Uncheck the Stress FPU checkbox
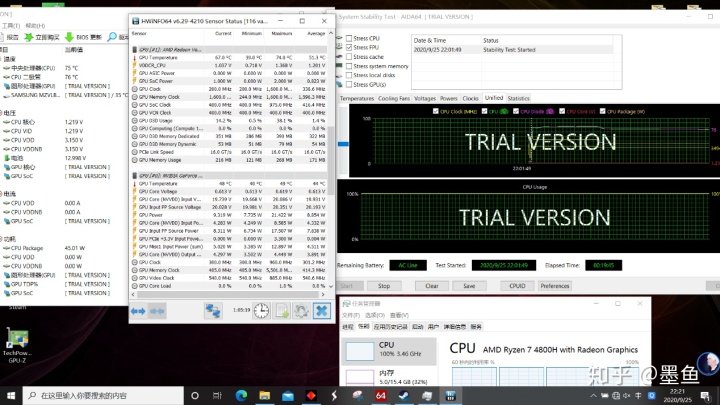720x405 pixels. 349,47
